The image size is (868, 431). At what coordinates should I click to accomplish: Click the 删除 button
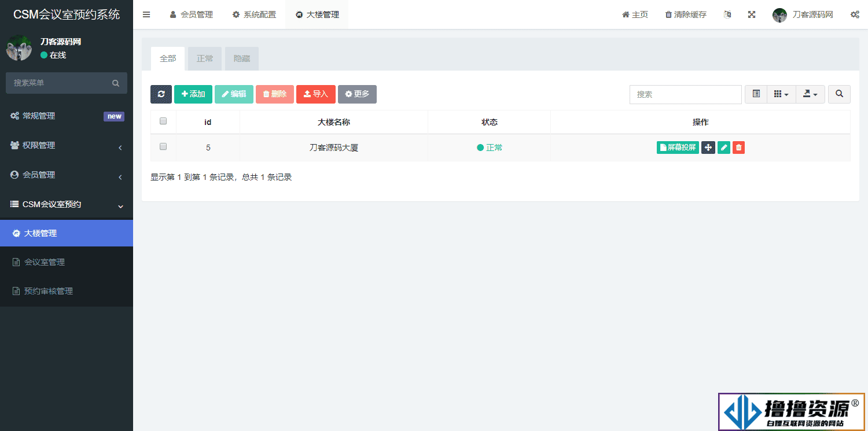[x=275, y=94]
